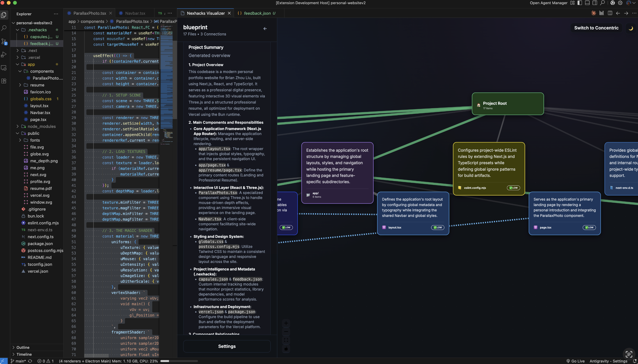Toggle the primary sidebar visibility
Screen dimensions: 638x364
(580, 3)
